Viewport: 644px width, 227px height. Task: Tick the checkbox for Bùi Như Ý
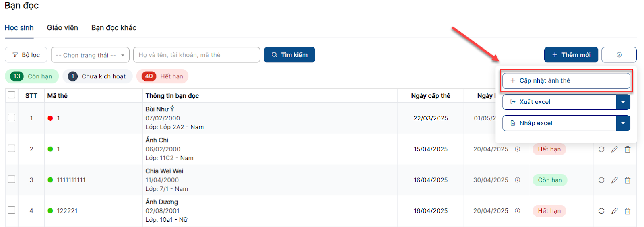coord(12,118)
